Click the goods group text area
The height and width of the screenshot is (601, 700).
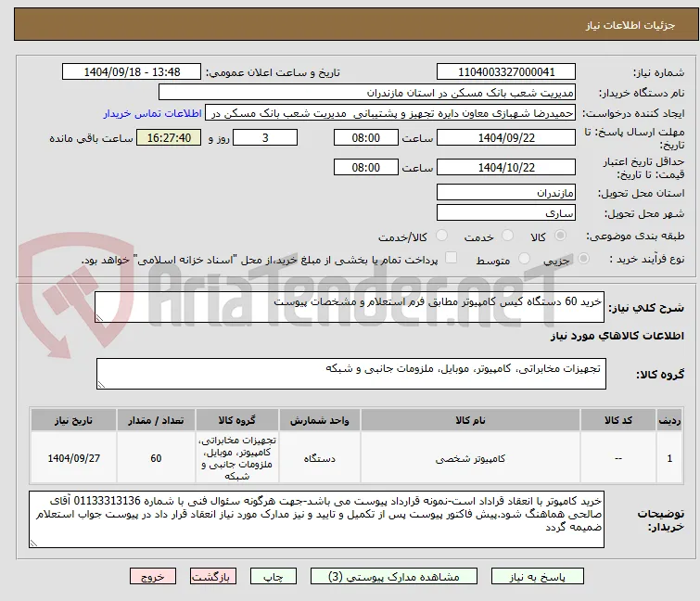pos(351,374)
